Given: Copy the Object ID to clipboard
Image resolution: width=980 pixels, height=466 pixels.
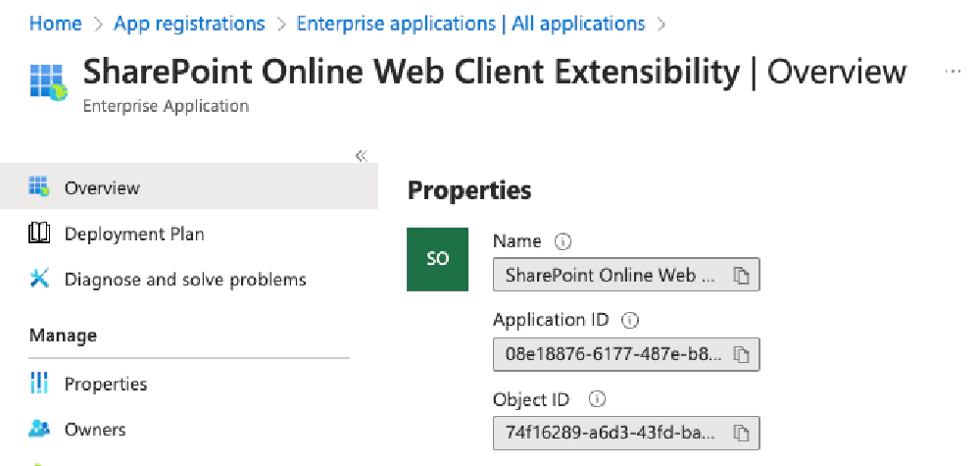Looking at the screenshot, I should click(x=741, y=433).
